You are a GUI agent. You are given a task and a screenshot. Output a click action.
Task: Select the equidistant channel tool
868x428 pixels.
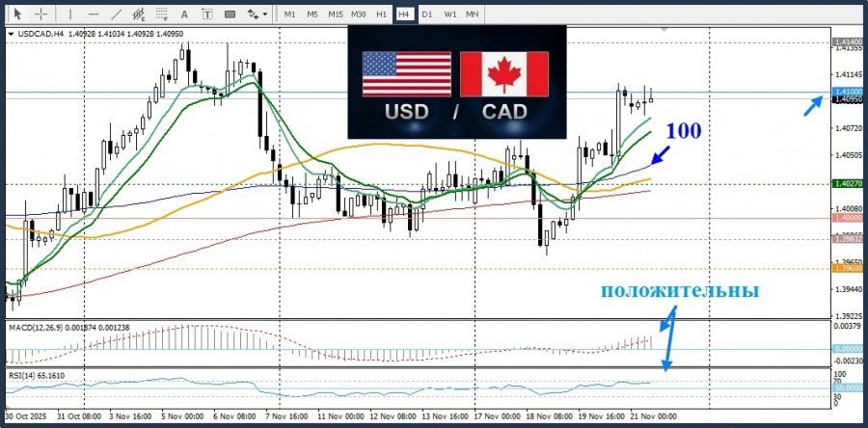[x=139, y=13]
